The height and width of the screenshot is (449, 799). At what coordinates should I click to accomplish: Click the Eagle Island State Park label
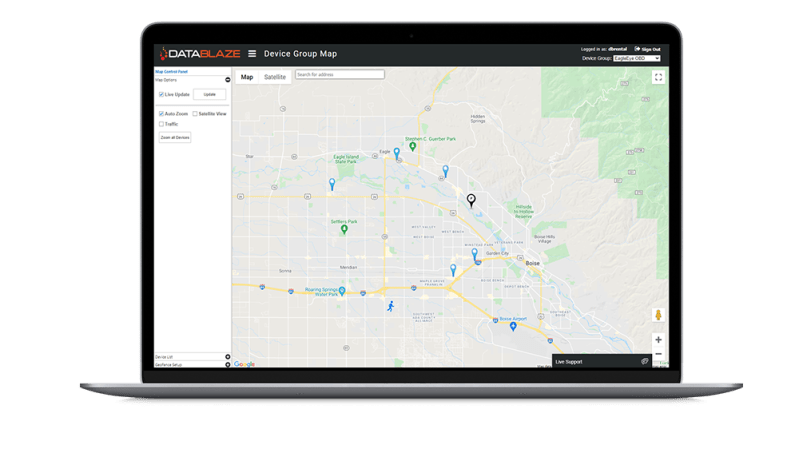346,159
